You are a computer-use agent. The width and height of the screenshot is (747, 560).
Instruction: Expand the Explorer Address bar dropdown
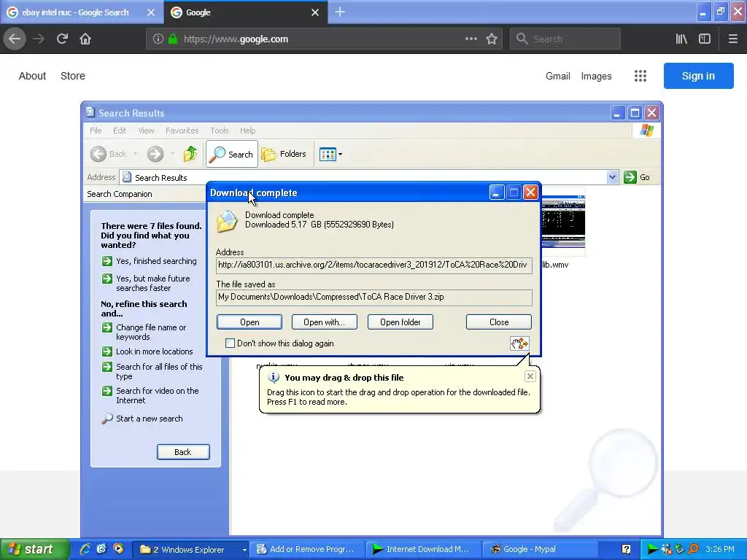tap(612, 177)
